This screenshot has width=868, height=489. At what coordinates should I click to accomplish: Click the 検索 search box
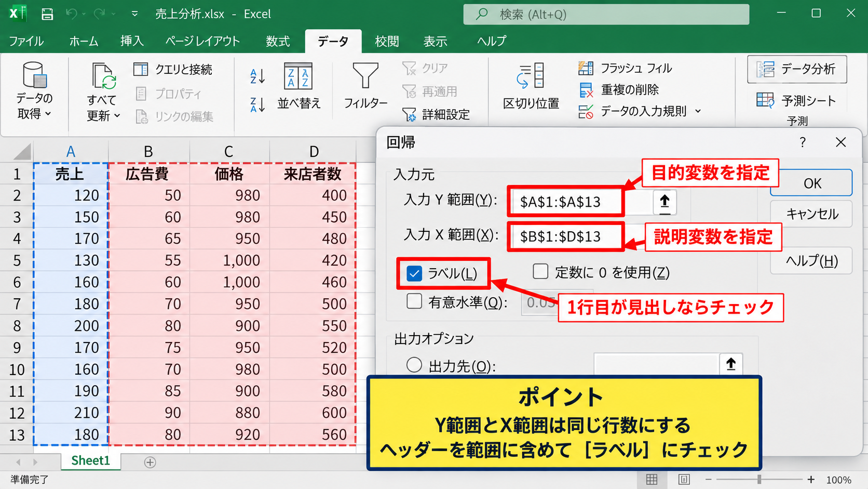pyautogui.click(x=606, y=14)
